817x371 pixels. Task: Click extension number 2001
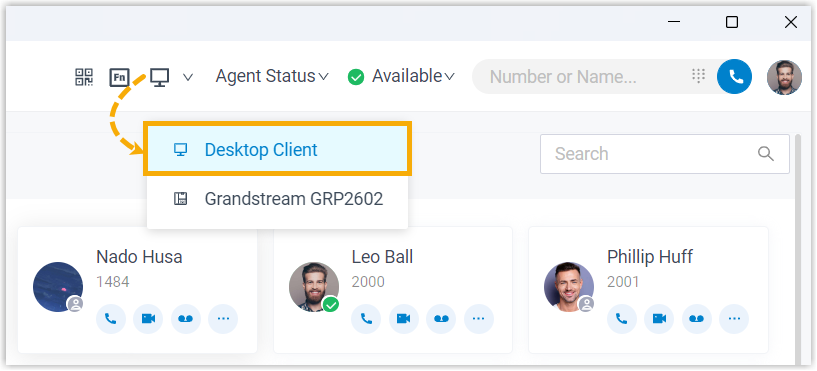(624, 282)
